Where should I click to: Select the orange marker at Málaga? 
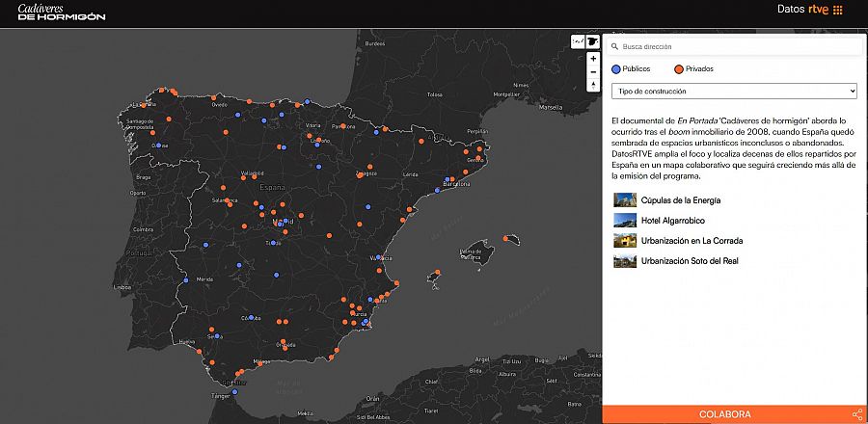coord(260,364)
